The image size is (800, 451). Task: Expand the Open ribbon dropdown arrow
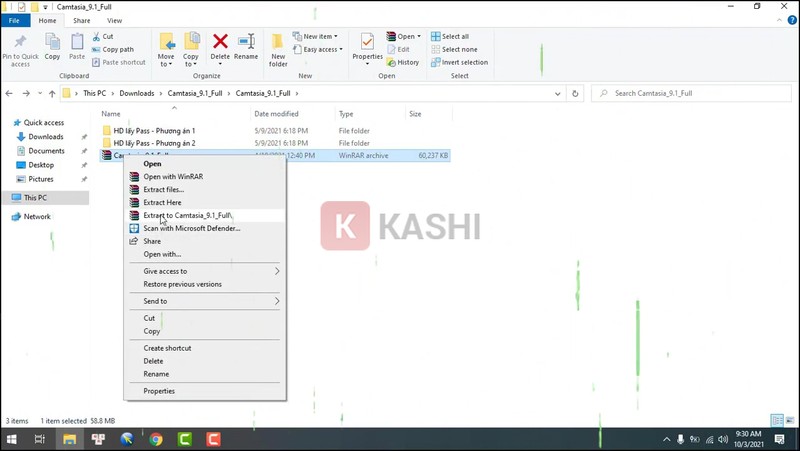419,36
